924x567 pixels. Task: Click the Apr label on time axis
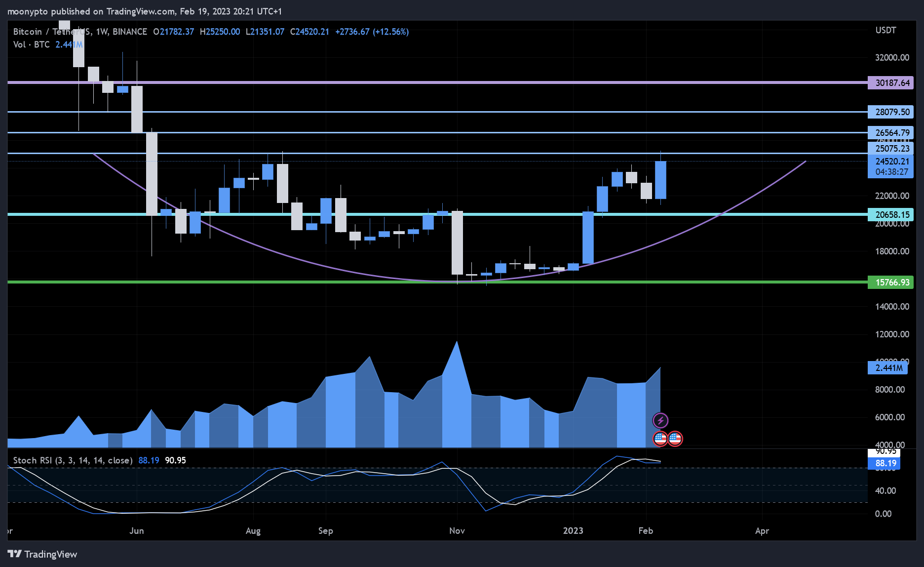tap(762, 530)
